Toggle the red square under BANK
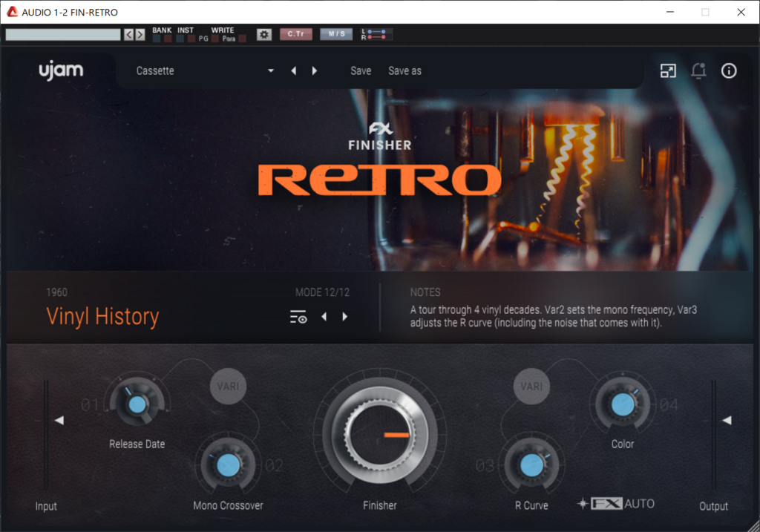760x532 pixels. [x=168, y=39]
